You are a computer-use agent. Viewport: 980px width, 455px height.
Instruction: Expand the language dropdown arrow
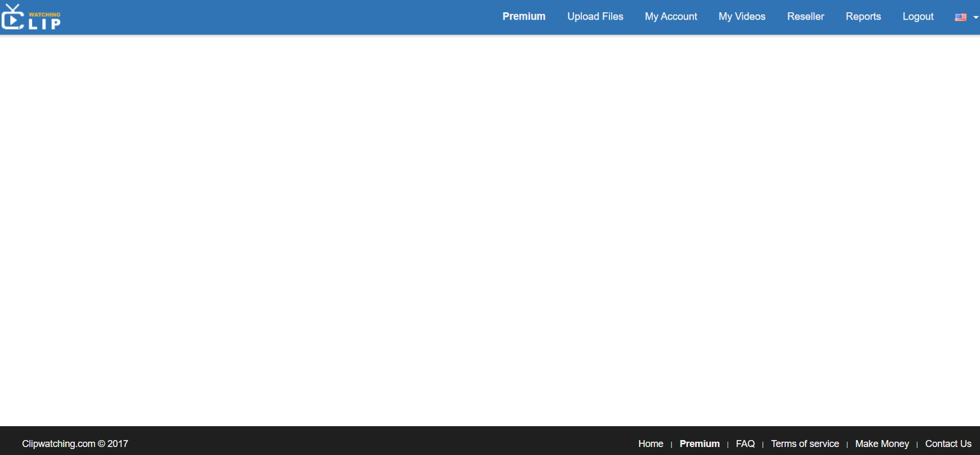(x=976, y=17)
